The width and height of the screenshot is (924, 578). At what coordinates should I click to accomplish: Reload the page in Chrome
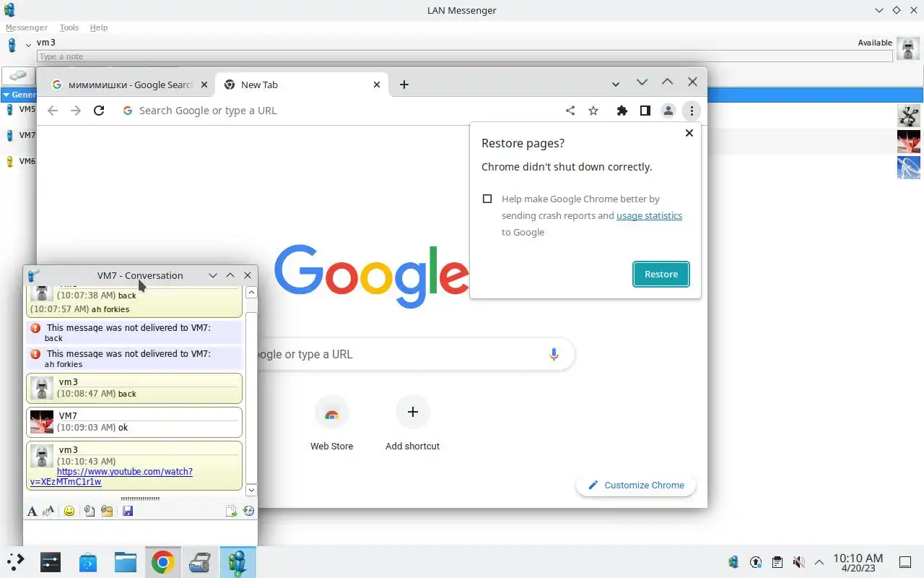click(99, 111)
